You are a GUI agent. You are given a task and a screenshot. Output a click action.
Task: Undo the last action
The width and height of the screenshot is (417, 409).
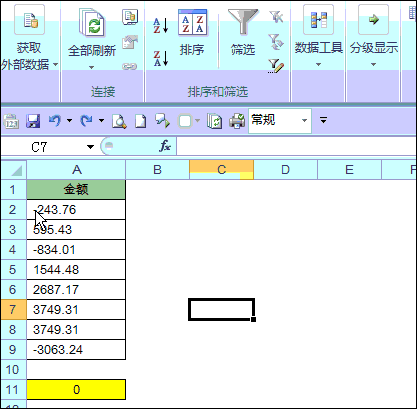pos(55,121)
